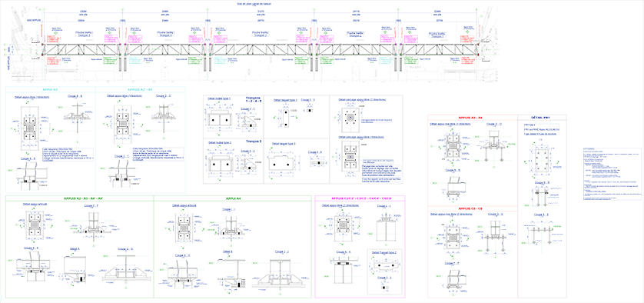
Task: Click 'Détail perçage appui libre (1direction)' heading
Action: 360,136
